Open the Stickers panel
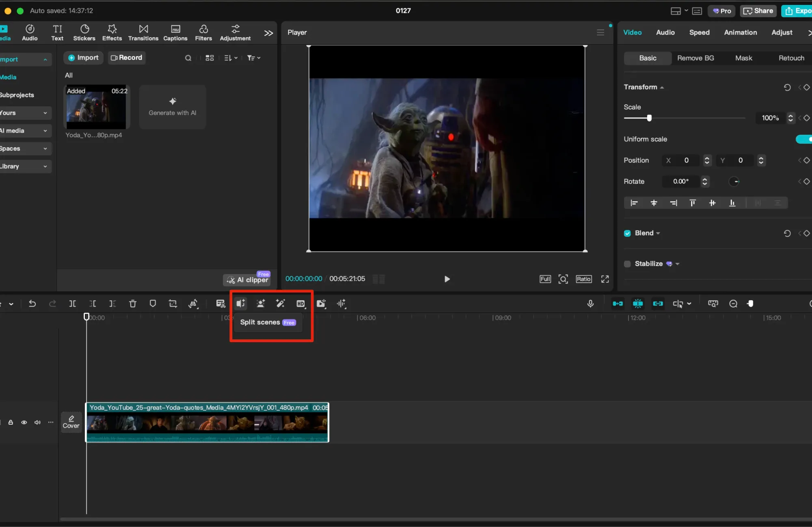This screenshot has height=527, width=812. point(84,32)
